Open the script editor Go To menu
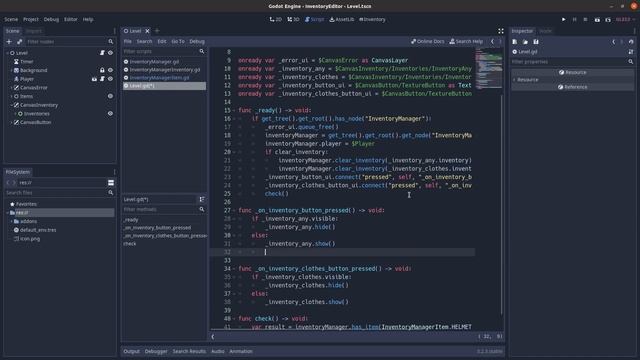Image resolution: width=640 pixels, height=360 pixels. point(178,41)
